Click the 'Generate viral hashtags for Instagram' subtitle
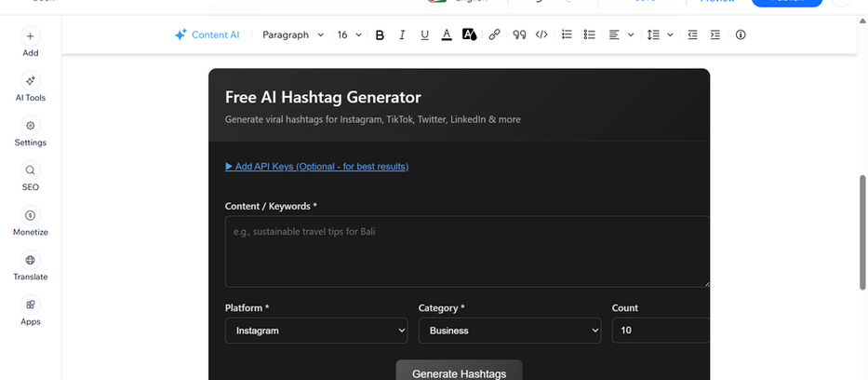868x380 pixels. click(372, 119)
